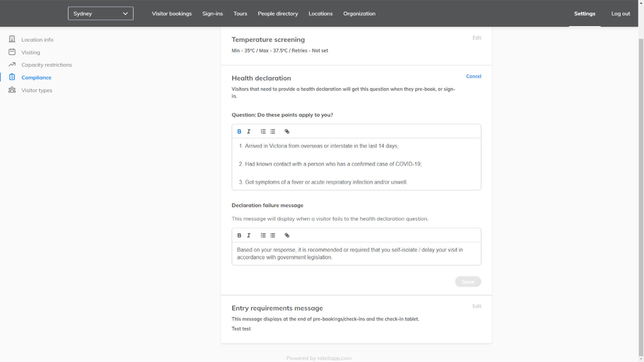The image size is (644, 362).
Task: Toggle bold in the question editor
Action: pyautogui.click(x=239, y=131)
